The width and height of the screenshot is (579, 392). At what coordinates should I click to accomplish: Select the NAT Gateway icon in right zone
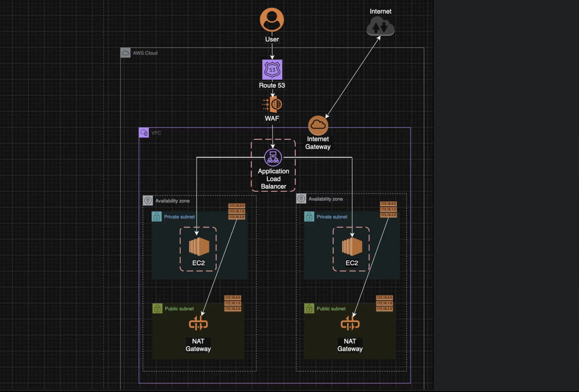point(350,323)
